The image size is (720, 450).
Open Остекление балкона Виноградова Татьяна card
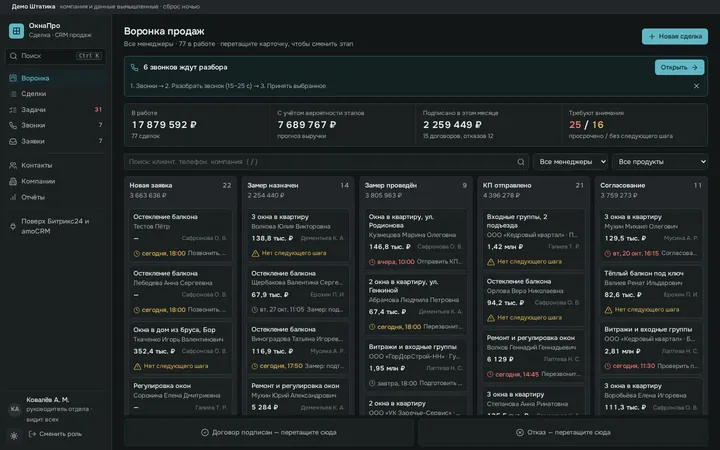[298, 348]
